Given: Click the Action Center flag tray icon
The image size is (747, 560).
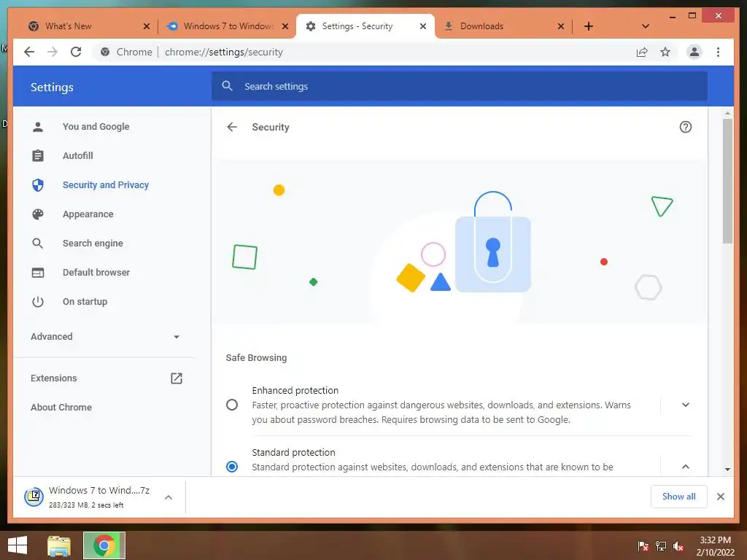Looking at the screenshot, I should click(x=643, y=546).
